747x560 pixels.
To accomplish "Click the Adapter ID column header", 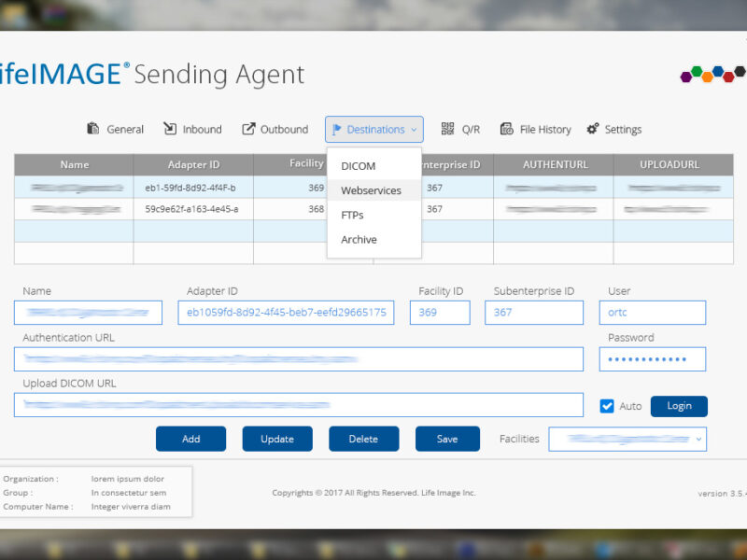I will 193,165.
